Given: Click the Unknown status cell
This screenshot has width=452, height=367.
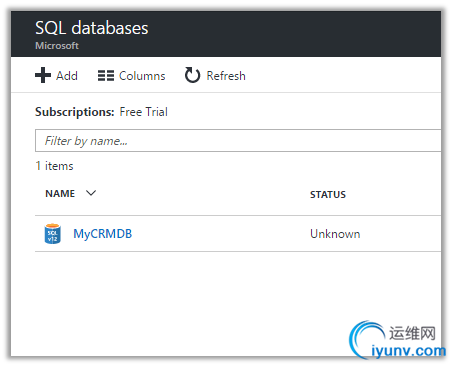Looking at the screenshot, I should [x=335, y=234].
